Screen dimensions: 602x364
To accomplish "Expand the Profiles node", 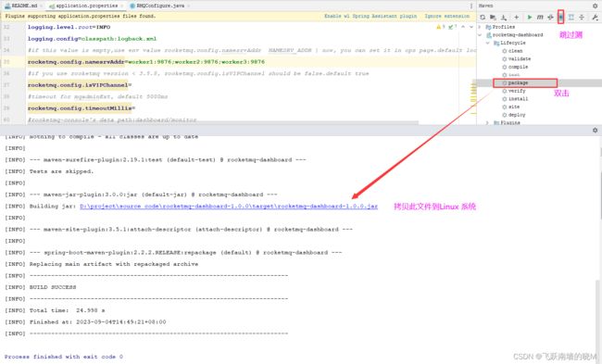I will click(x=480, y=27).
